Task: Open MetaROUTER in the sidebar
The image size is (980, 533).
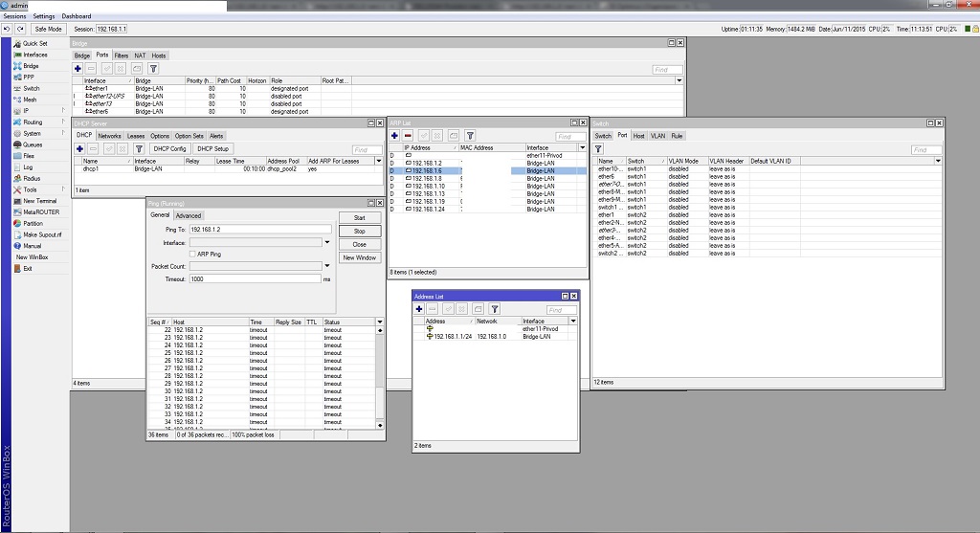Action: coord(41,212)
